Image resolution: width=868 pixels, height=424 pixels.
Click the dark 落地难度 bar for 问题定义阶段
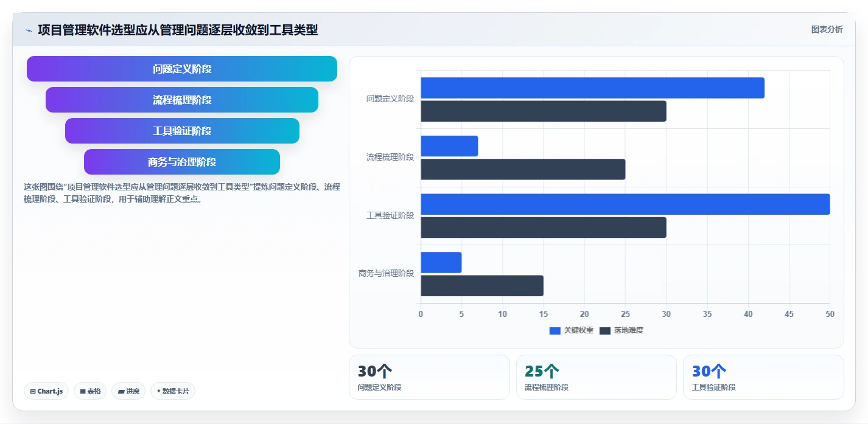tap(544, 111)
